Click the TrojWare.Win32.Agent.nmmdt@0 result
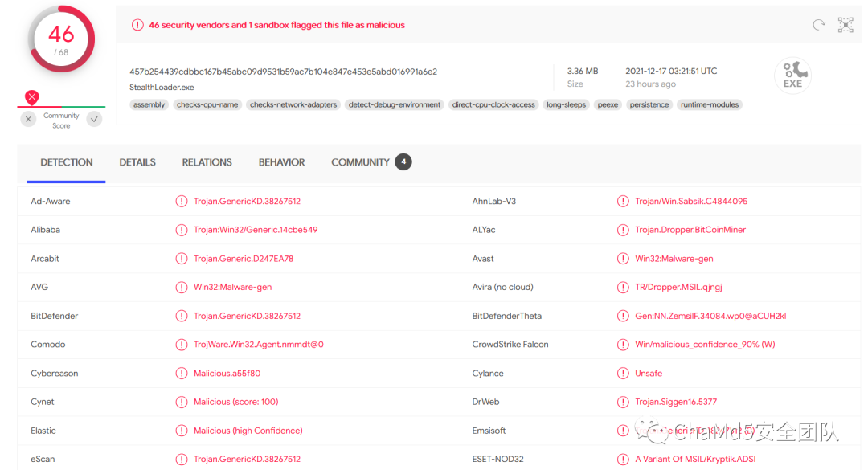 (259, 345)
